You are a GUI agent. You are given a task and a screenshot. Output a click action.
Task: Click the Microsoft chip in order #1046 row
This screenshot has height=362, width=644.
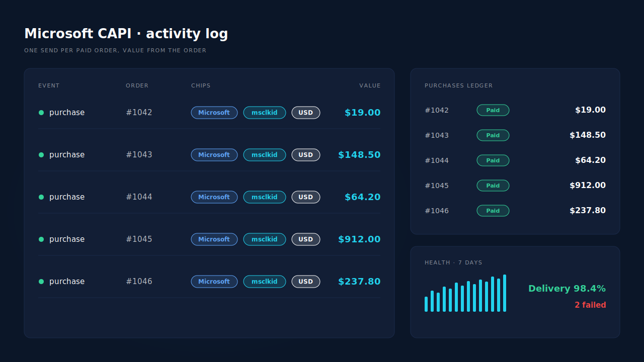pyautogui.click(x=214, y=282)
